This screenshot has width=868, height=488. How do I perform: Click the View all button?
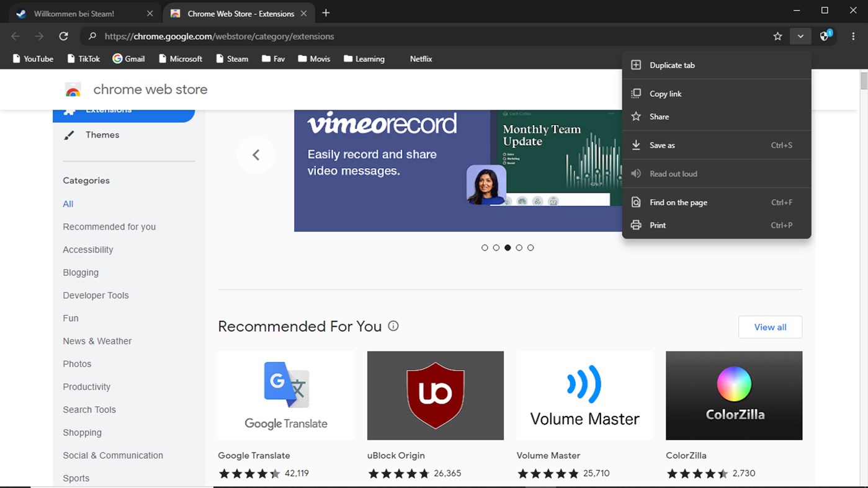(770, 327)
